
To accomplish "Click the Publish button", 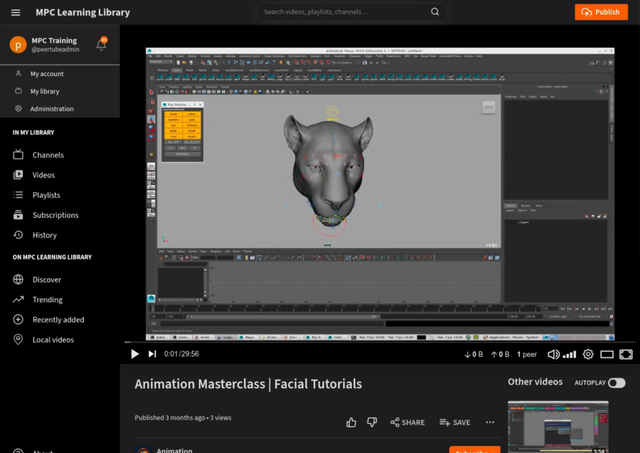I will 601,12.
